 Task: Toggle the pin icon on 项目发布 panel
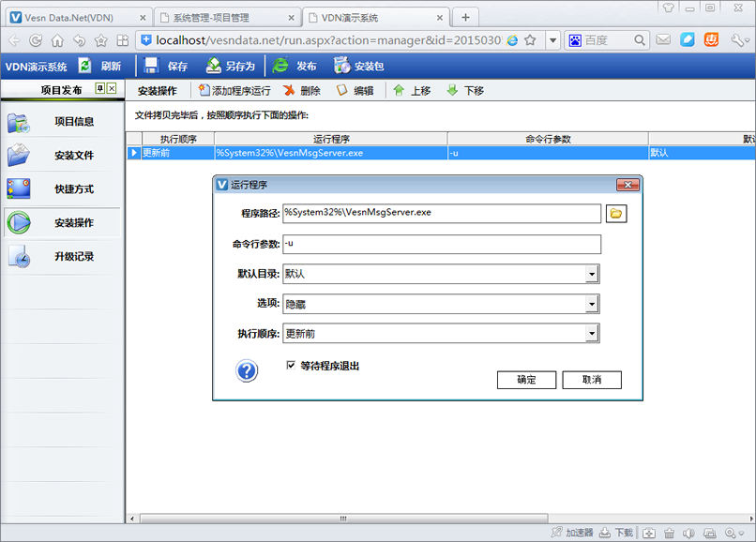[x=99, y=89]
